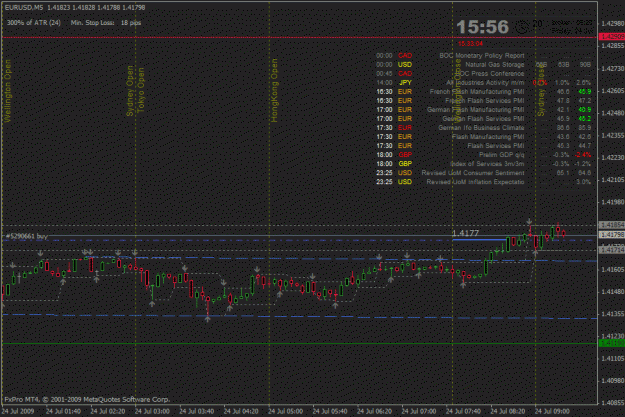Screen dimensions: 625x417
Task: Click the Index of Services 3m/3m event
Action: pyautogui.click(x=483, y=163)
